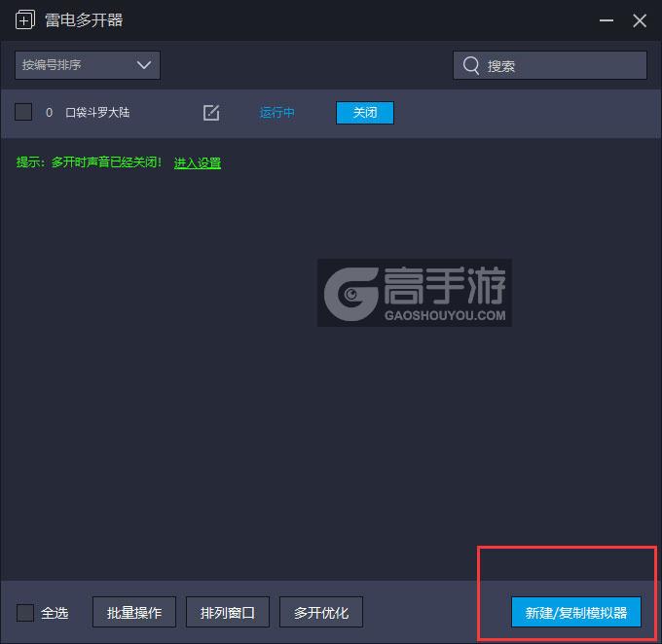The height and width of the screenshot is (644, 662).
Task: Tick the checkbox for emulator 0
Action: pyautogui.click(x=24, y=113)
